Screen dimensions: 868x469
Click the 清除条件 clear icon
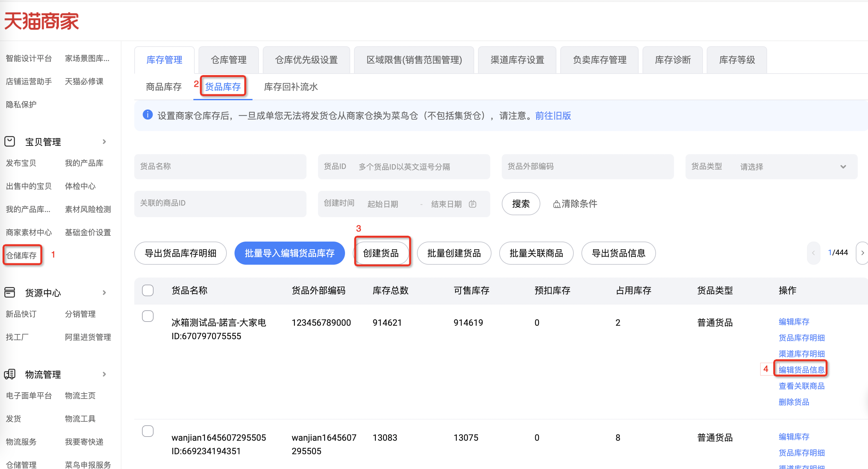[556, 204]
